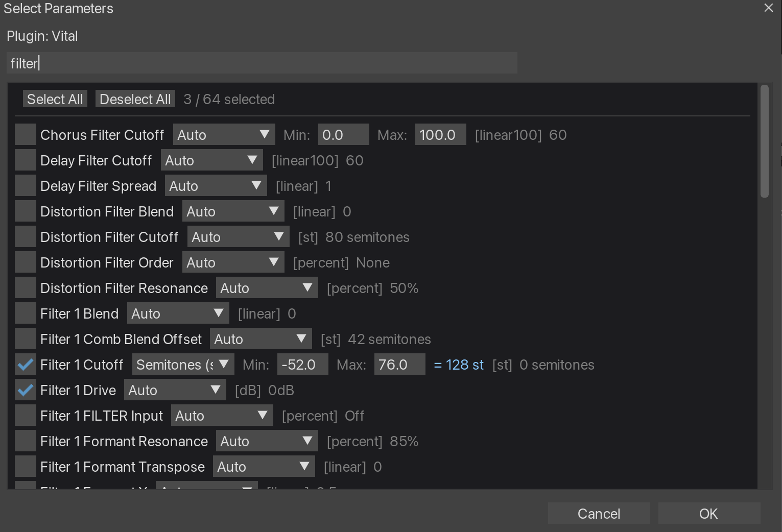The width and height of the screenshot is (782, 532).
Task: Click the Deselect All button
Action: point(135,99)
